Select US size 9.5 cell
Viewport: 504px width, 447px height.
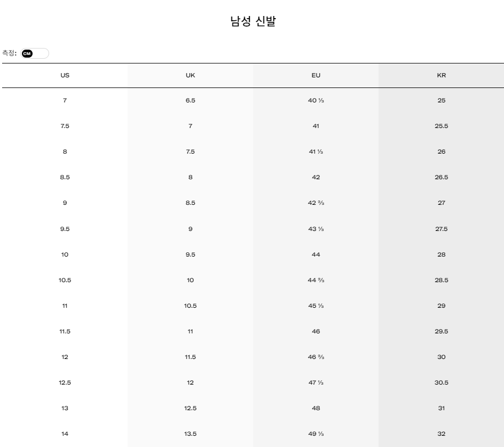[x=65, y=229]
